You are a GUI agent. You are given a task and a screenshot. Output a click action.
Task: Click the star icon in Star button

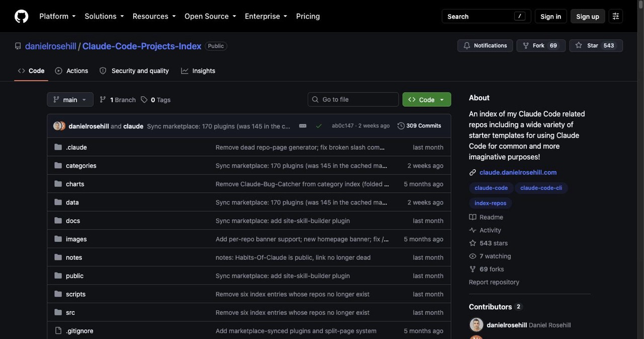click(579, 45)
